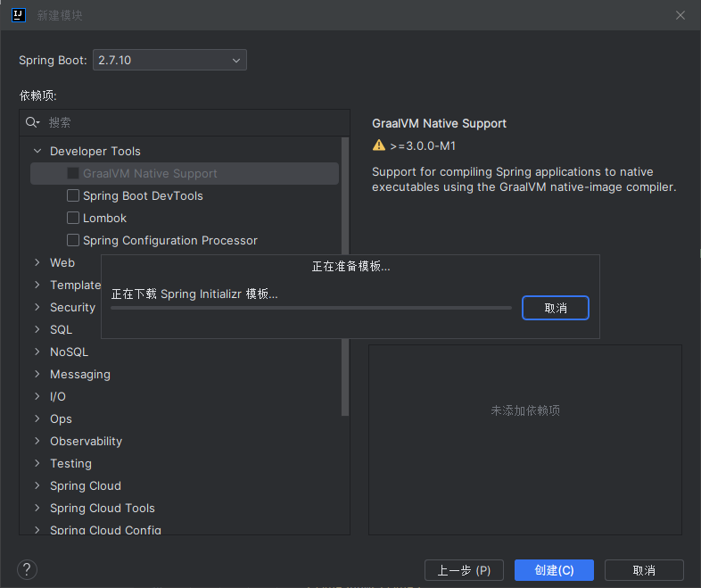Click the dependency search field
The image size is (701, 588).
click(185, 122)
